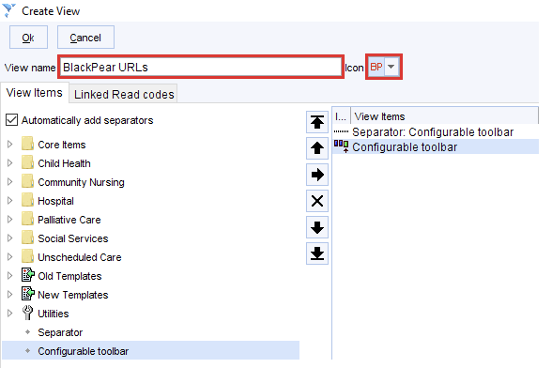Add selected item with right arrow
The image size is (552, 368).
coord(317,174)
